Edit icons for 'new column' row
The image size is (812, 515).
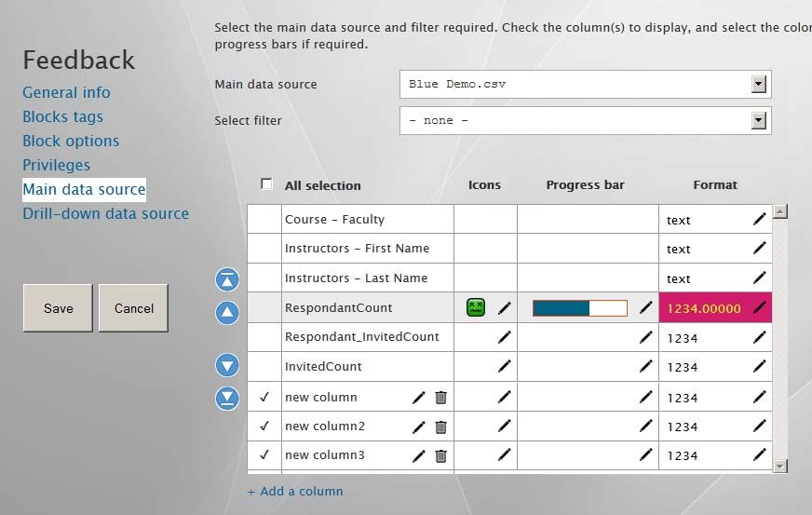pyautogui.click(x=504, y=397)
